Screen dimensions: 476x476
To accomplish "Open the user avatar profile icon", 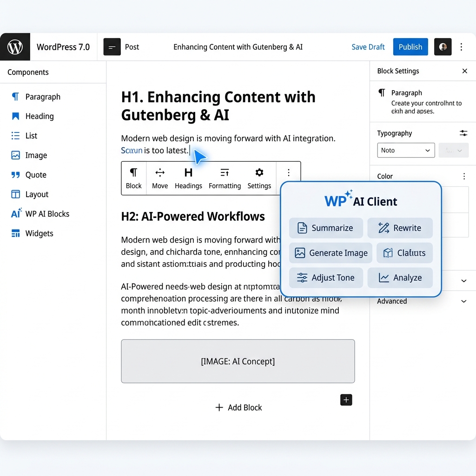I will [x=443, y=47].
